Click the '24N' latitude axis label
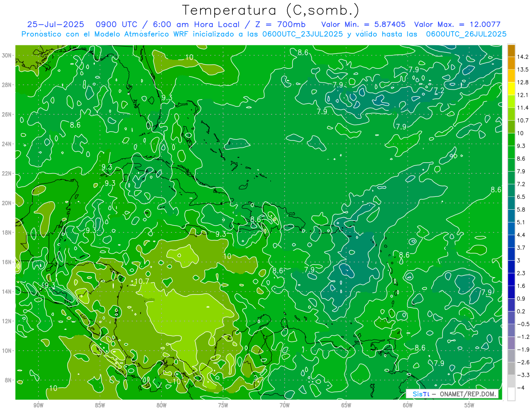Screen dimensions: 532x411 8,144
